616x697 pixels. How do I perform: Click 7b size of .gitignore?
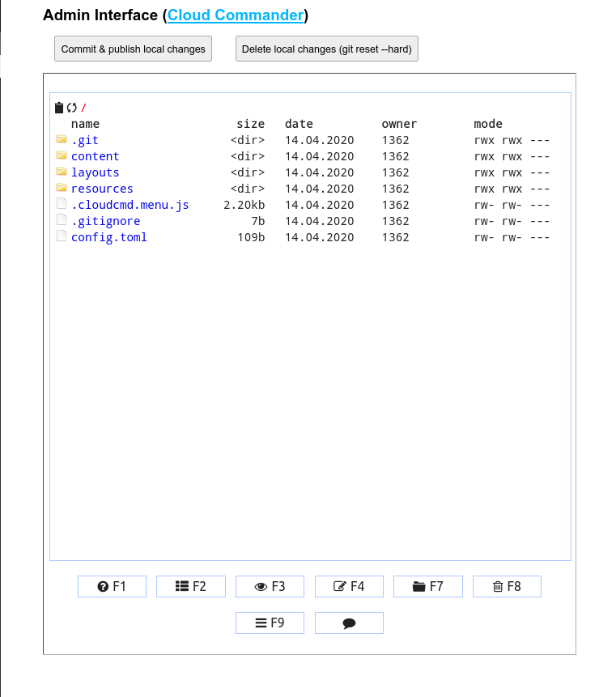[x=257, y=221]
